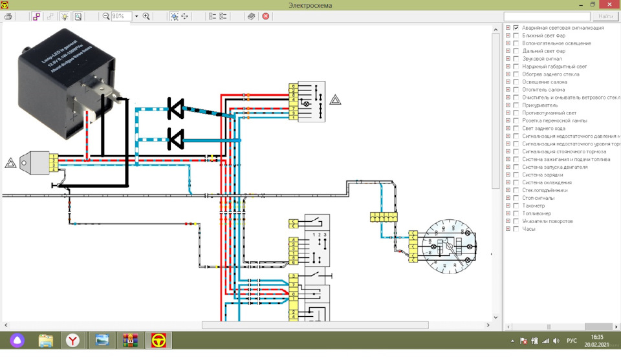Click the diagram scroll right arrow
Viewport: 621px width, 364px height.
click(x=488, y=325)
